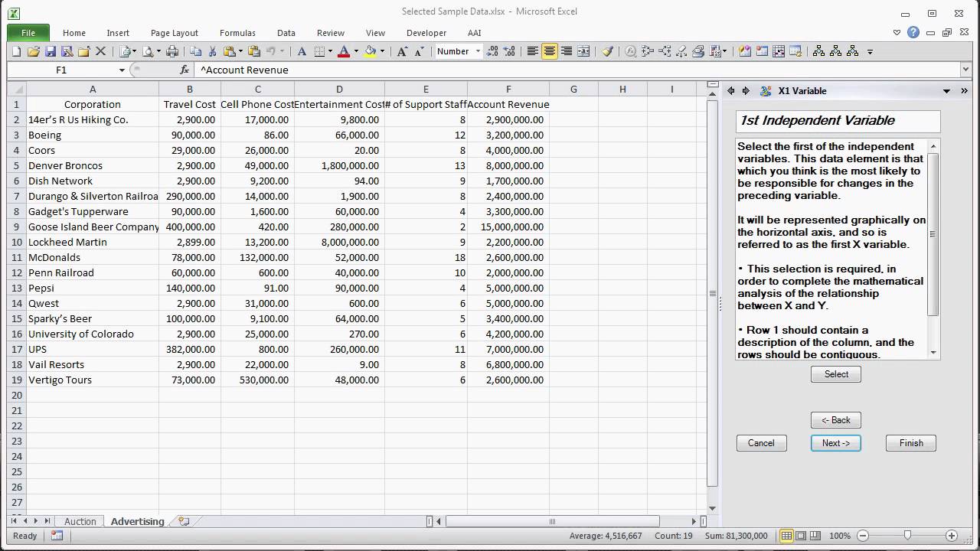Open font color dropdown arrow
This screenshot has height=551, width=980.
click(356, 51)
